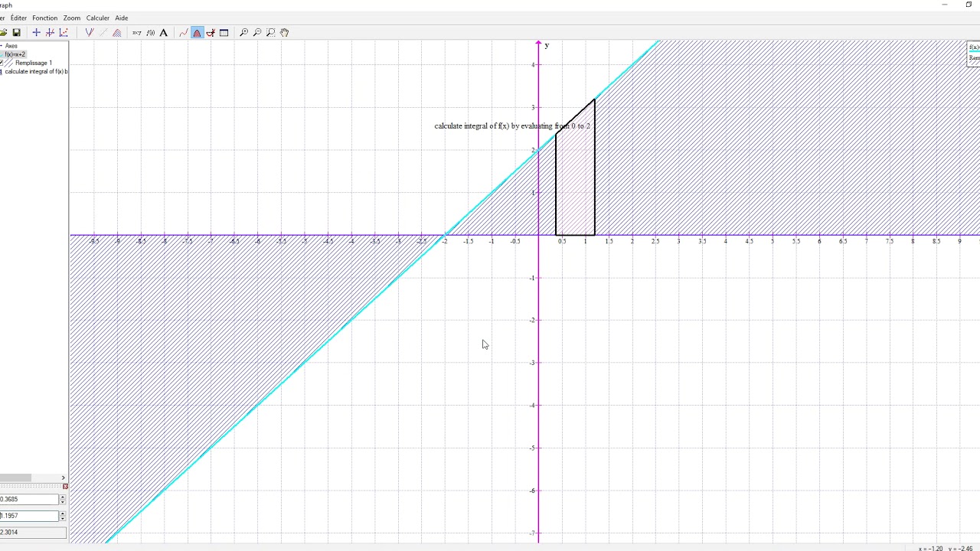The width and height of the screenshot is (980, 551).
Task: Click the zoom out magnifier icon
Action: pyautogui.click(x=257, y=32)
